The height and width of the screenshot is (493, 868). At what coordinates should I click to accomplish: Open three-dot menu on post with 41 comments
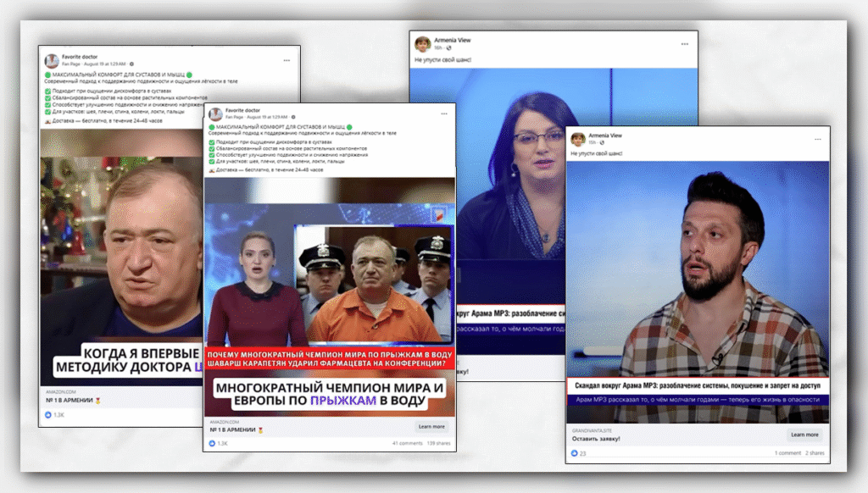coord(444,114)
